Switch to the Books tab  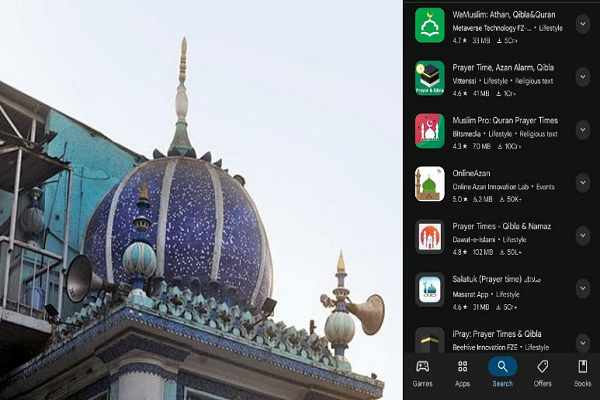point(582,373)
